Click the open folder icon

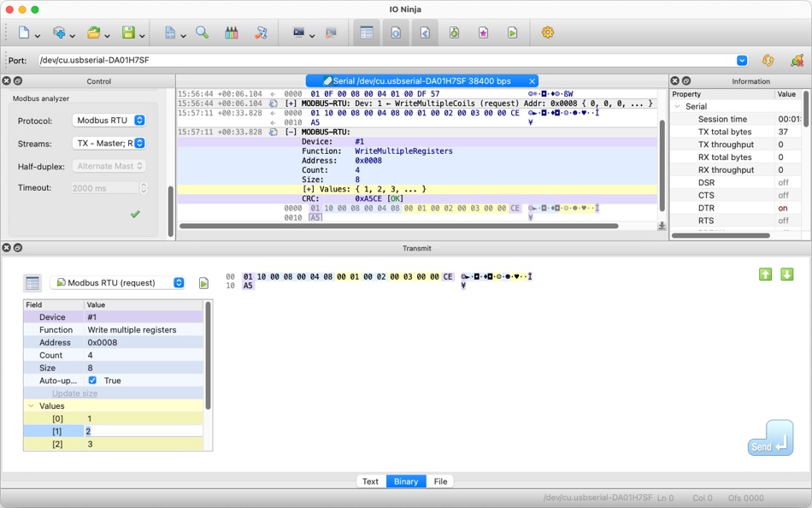pos(94,32)
